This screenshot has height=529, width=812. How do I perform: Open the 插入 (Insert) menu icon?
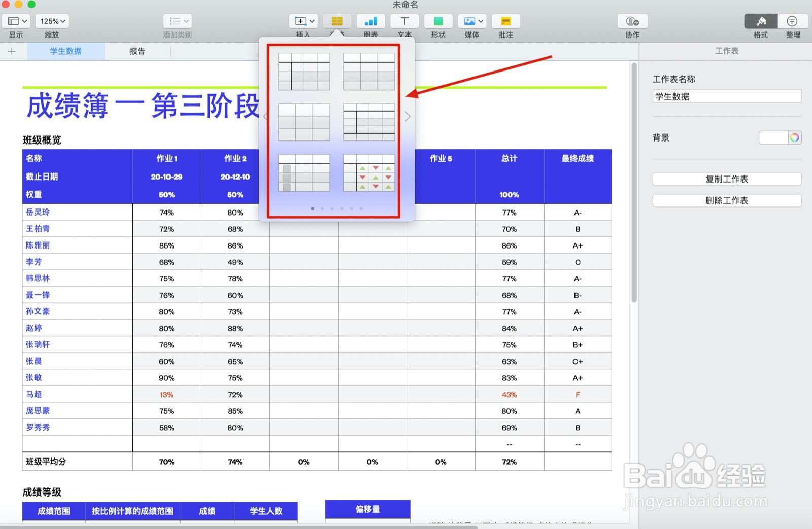(302, 21)
